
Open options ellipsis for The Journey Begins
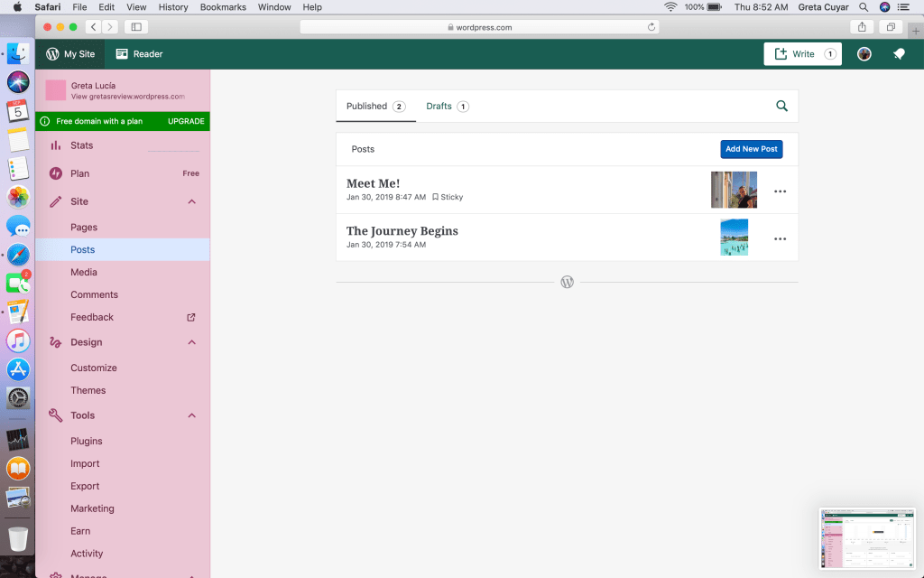click(x=780, y=239)
